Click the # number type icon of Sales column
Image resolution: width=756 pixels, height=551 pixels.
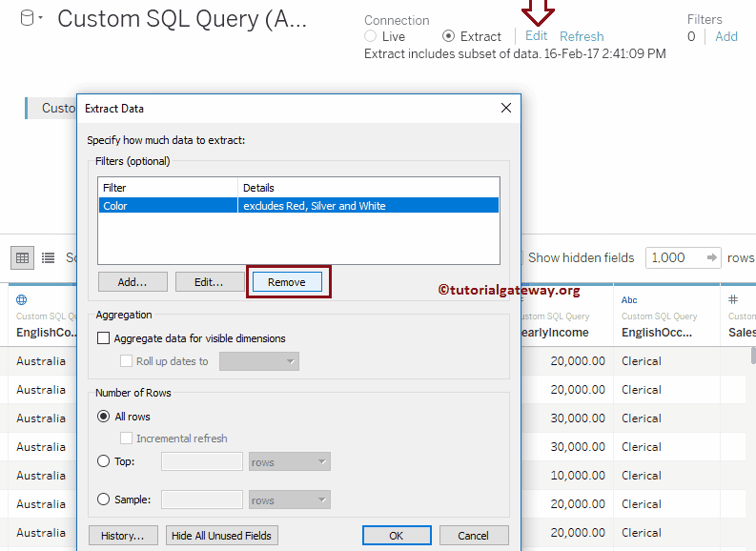[x=733, y=299]
